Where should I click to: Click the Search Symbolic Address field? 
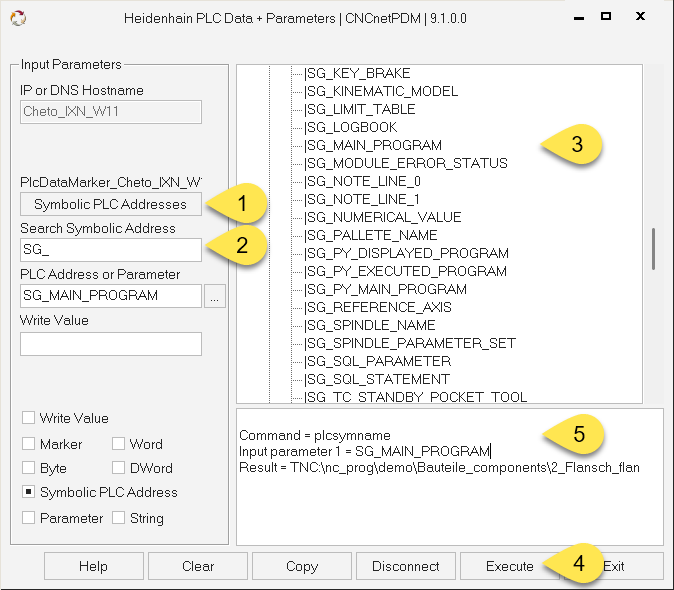coord(110,250)
